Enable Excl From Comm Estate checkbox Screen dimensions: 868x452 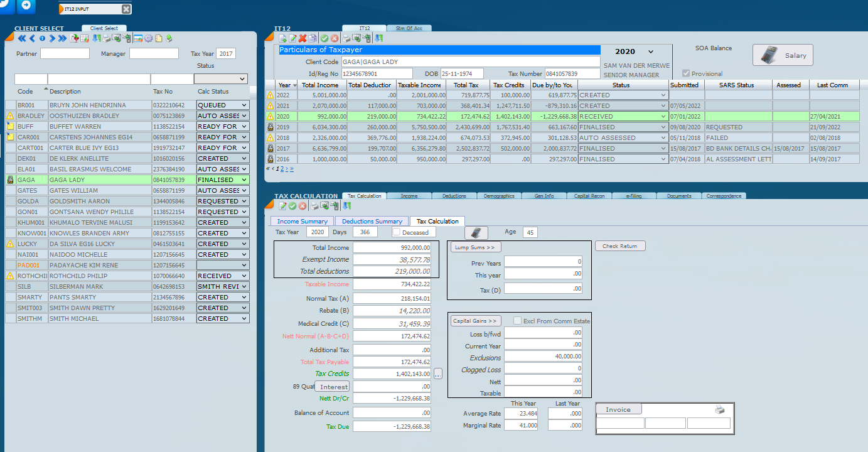click(x=517, y=321)
